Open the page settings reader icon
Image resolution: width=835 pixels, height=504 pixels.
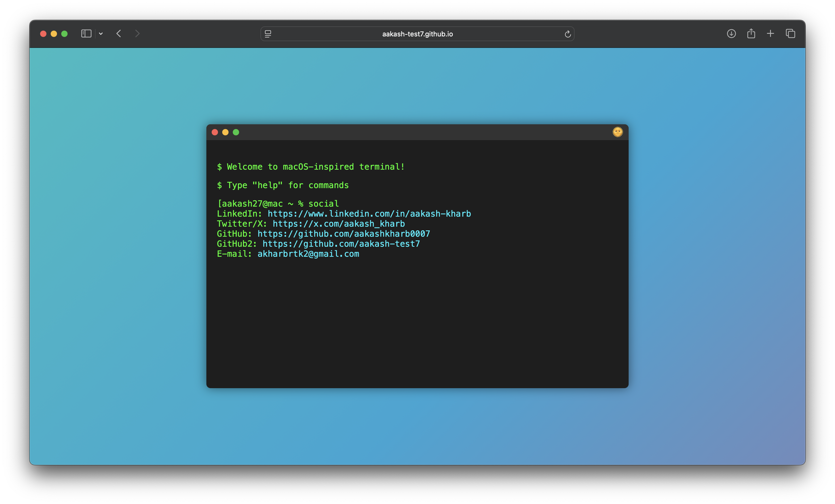coord(268,34)
